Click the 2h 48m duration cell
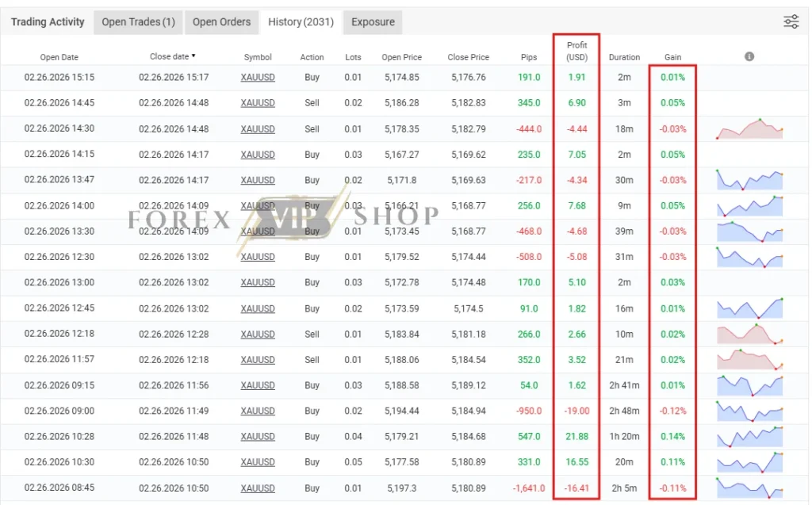 coord(624,411)
